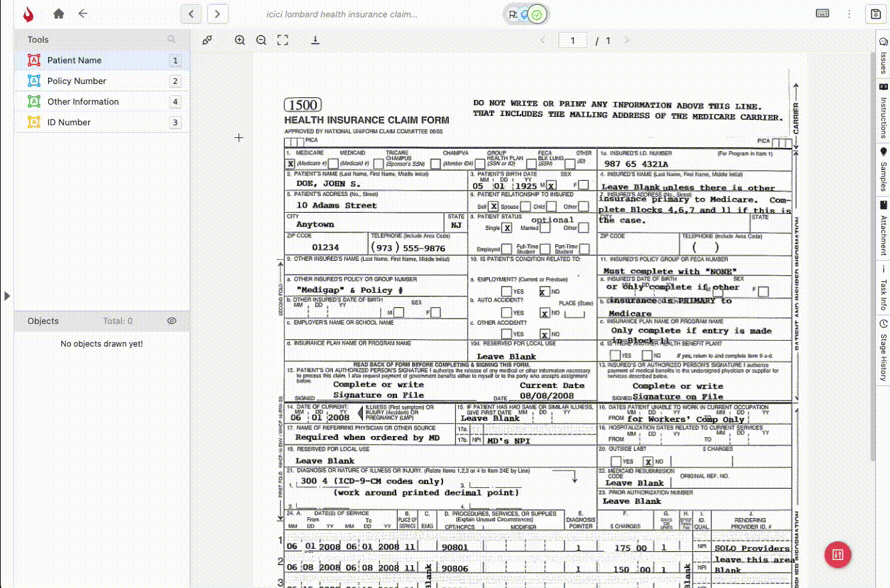Screen dimensions: 890x588
Task: Fit document to screen
Action: [x=283, y=40]
